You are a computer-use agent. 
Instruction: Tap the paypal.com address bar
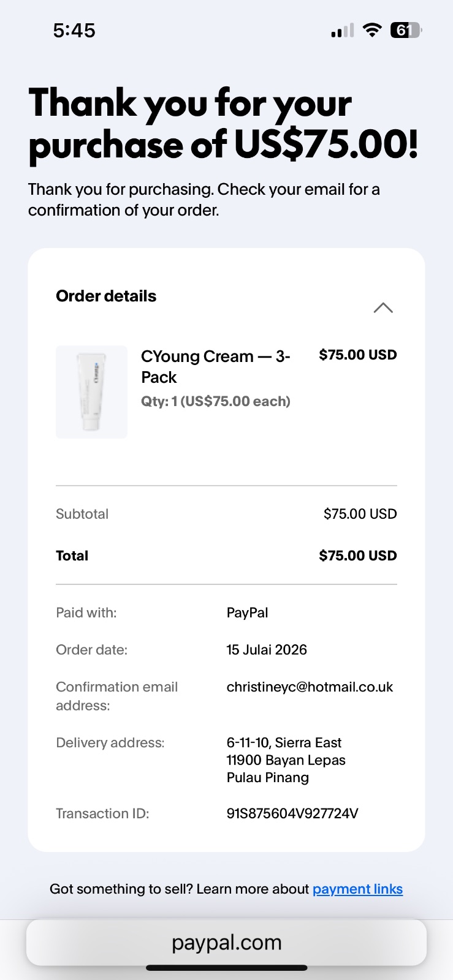point(226,943)
